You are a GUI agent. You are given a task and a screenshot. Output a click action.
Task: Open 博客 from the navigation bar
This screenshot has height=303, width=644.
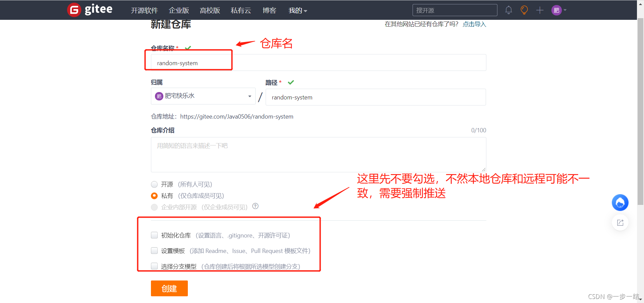pos(269,10)
